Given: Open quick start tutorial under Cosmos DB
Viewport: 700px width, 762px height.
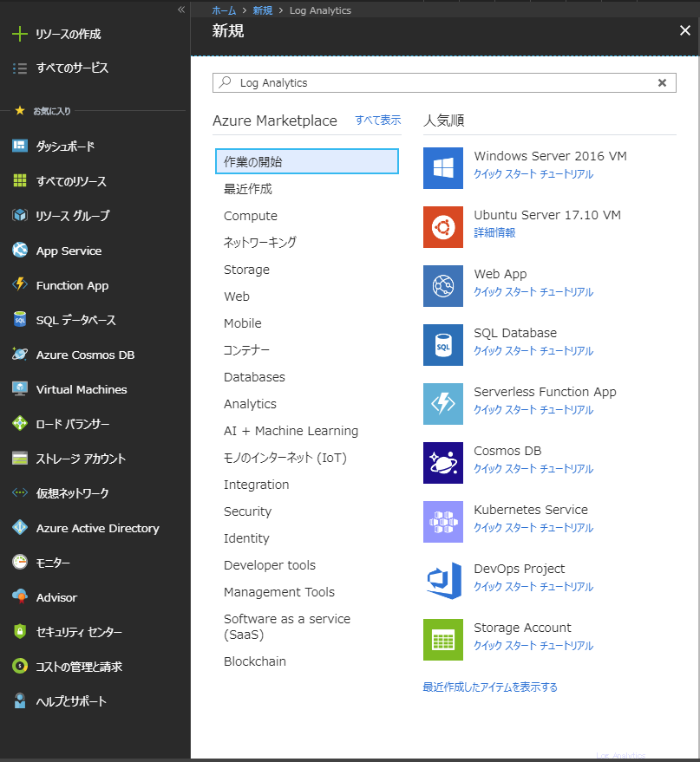Looking at the screenshot, I should 533,469.
